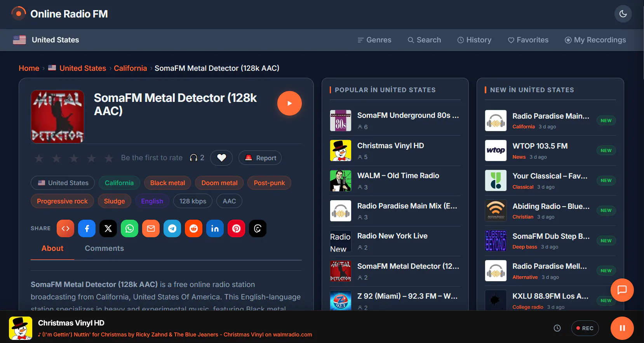Viewport: 644px width, 343px height.
Task: Open the History page
Action: [474, 40]
